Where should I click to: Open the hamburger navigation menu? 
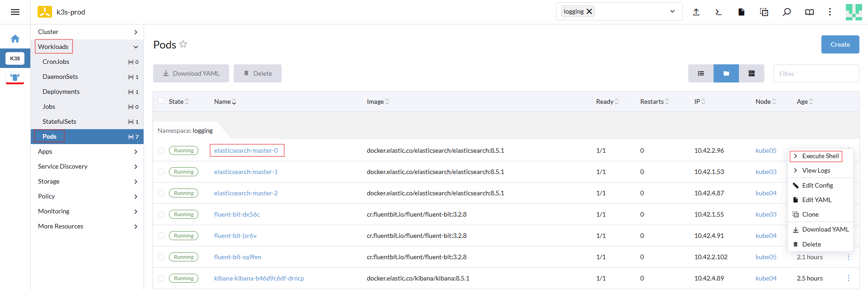[x=15, y=12]
